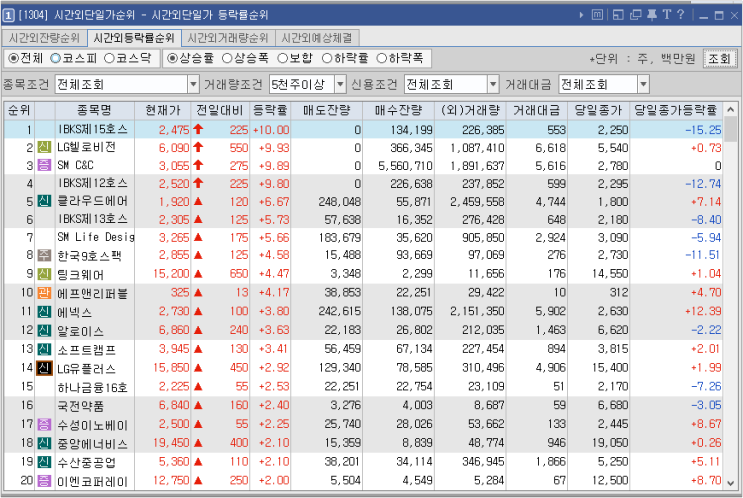Toggle the pin icon in title bar

(652, 15)
